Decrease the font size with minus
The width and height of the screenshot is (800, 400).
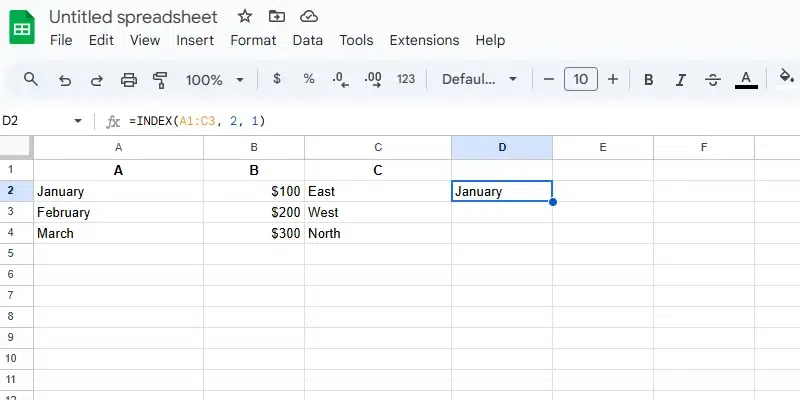coord(548,79)
